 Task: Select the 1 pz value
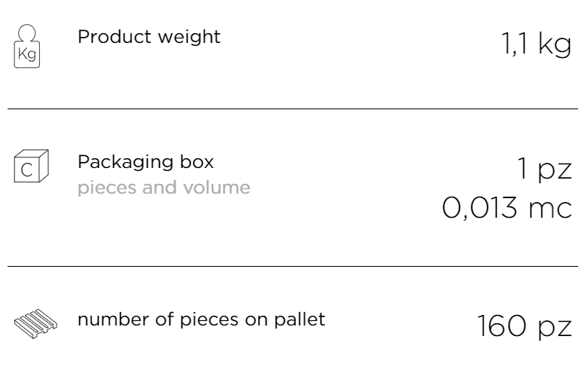[x=544, y=170]
